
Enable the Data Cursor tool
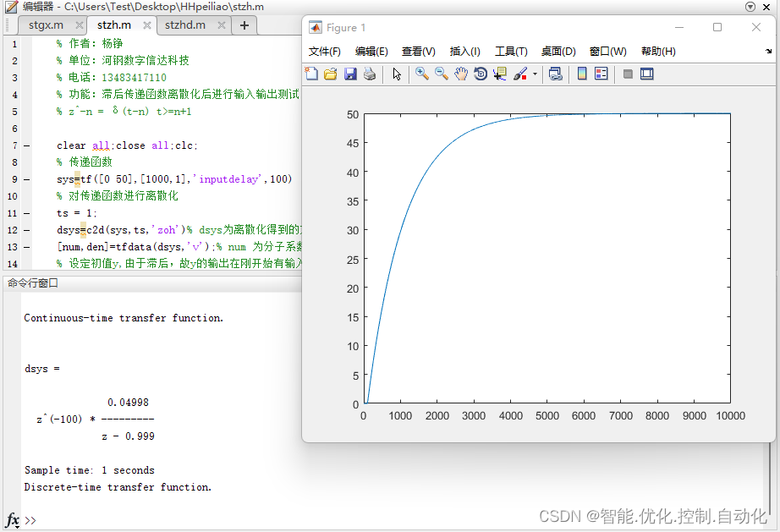(x=499, y=74)
